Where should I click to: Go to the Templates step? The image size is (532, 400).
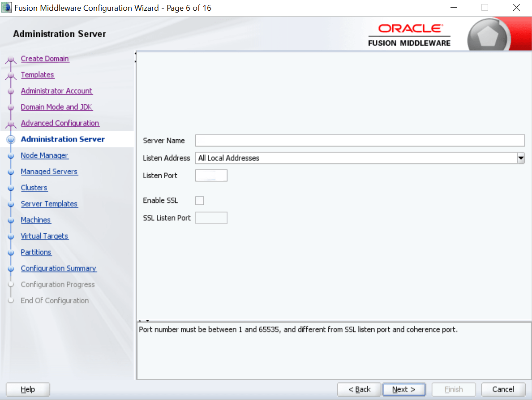[37, 75]
